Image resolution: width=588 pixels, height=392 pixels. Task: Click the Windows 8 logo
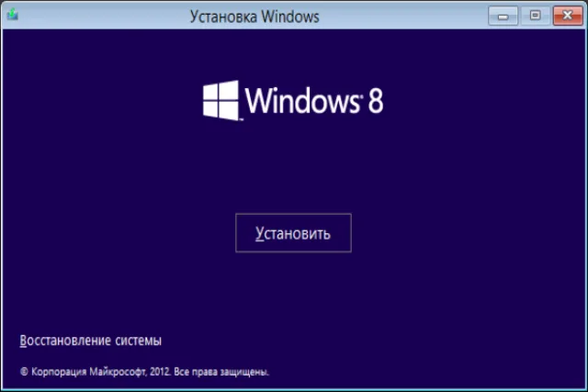point(293,100)
